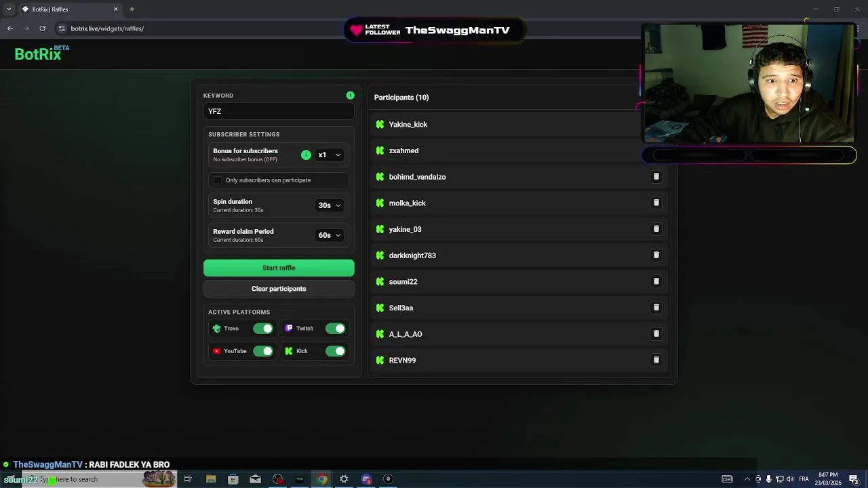Delete participant A_L_A_A0

[656, 334]
